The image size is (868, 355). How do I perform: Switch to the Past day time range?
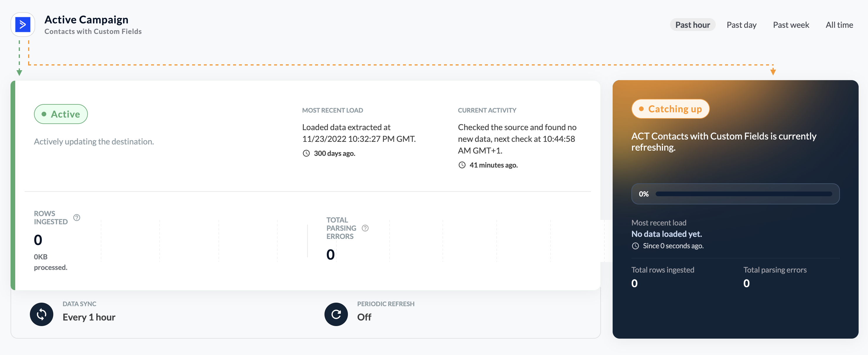741,25
